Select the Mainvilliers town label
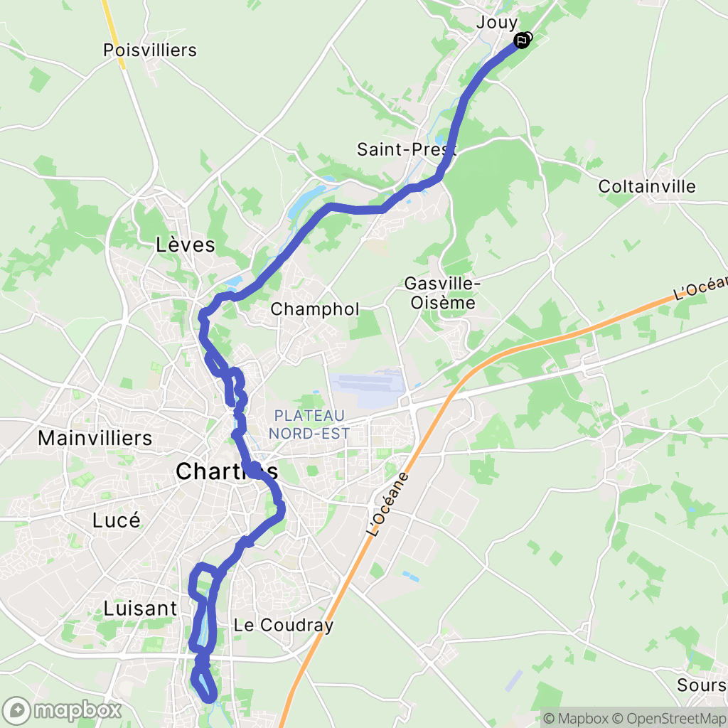The width and height of the screenshot is (728, 728). click(x=95, y=438)
